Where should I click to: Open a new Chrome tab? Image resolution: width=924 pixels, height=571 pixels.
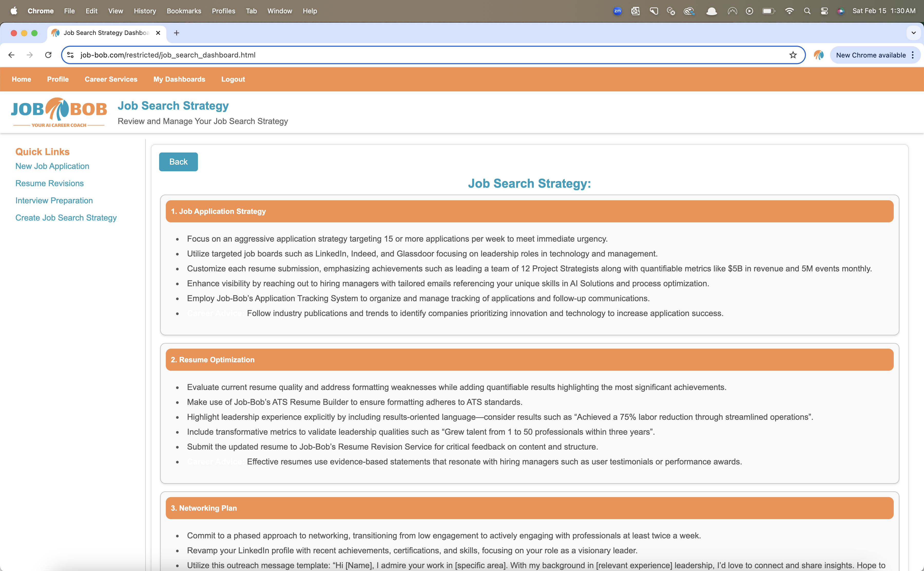[176, 33]
